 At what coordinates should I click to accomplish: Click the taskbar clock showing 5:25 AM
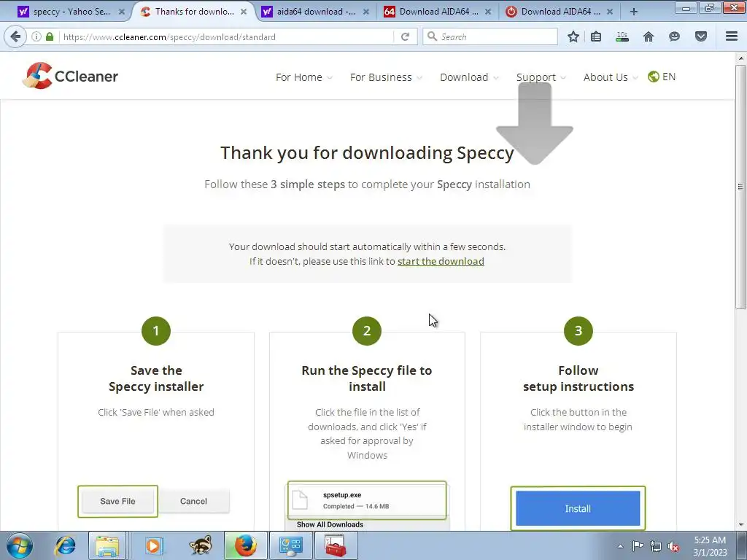(x=710, y=546)
